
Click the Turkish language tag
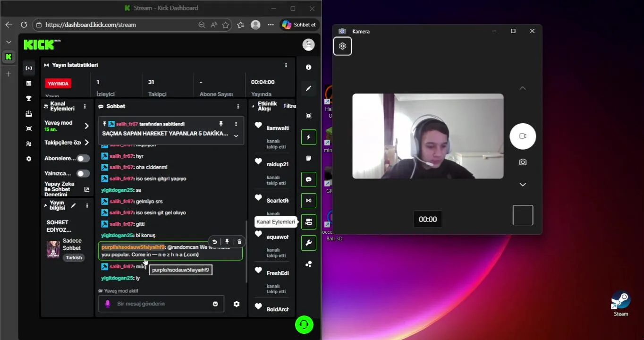pyautogui.click(x=74, y=258)
